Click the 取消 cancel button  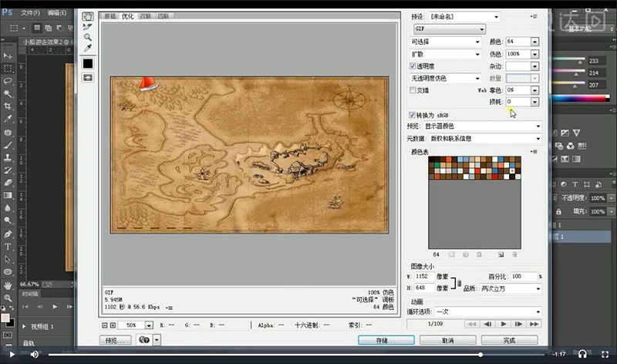pos(447,339)
